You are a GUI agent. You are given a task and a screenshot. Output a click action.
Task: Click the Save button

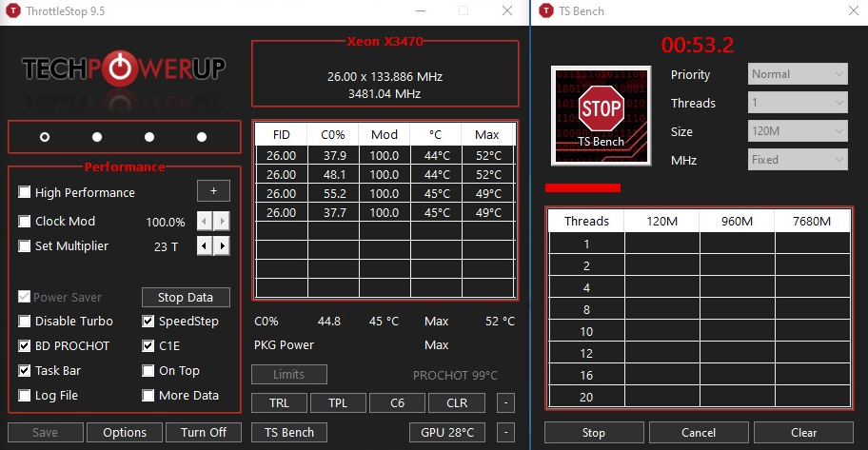(x=45, y=432)
